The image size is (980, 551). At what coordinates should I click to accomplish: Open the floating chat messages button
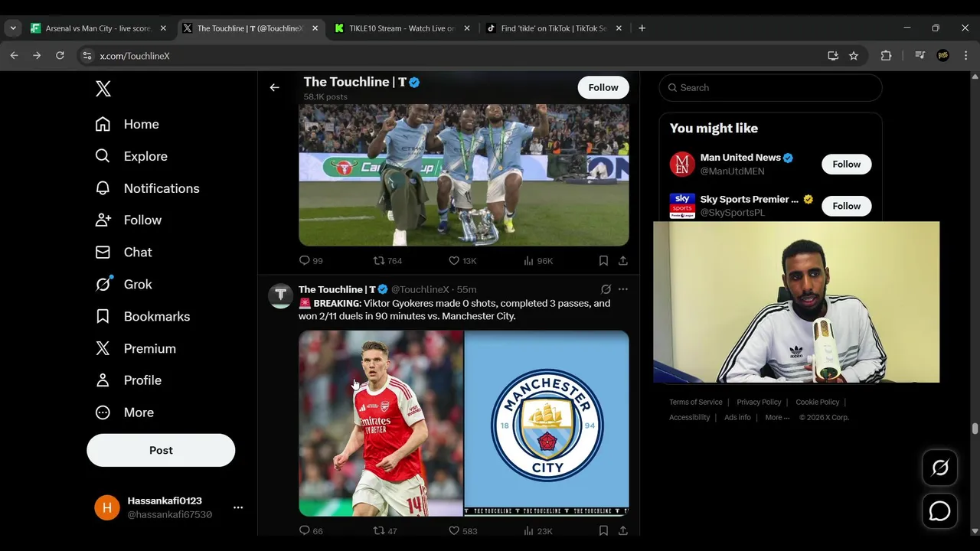pyautogui.click(x=939, y=510)
